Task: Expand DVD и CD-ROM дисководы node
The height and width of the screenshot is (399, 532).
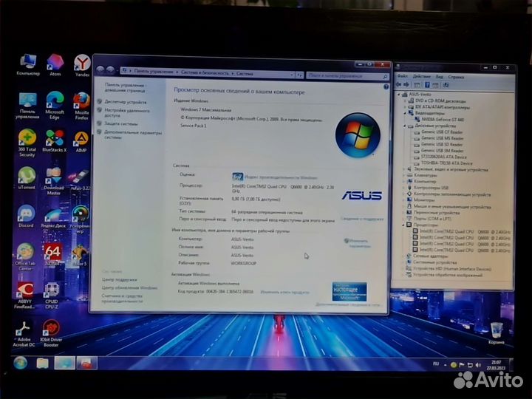Action: pos(405,100)
